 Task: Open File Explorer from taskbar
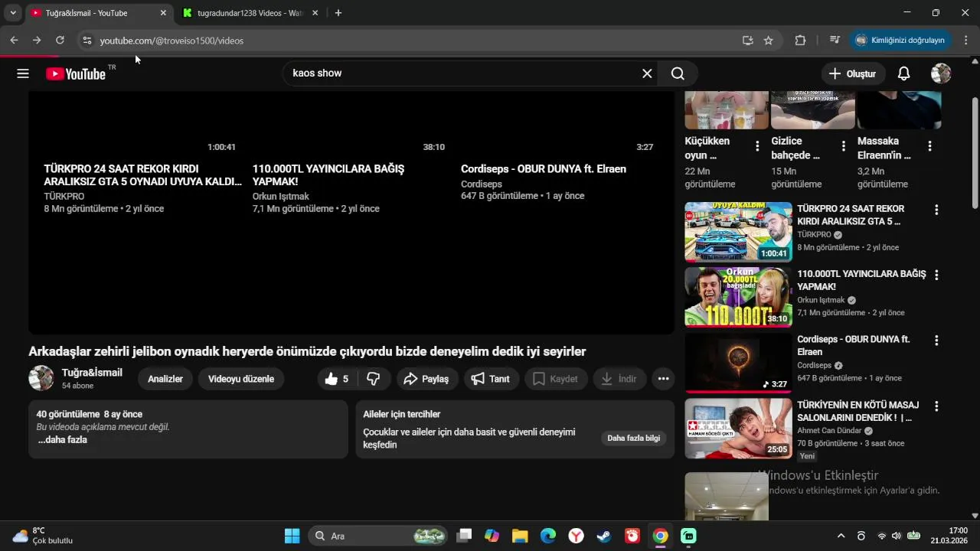pos(520,536)
